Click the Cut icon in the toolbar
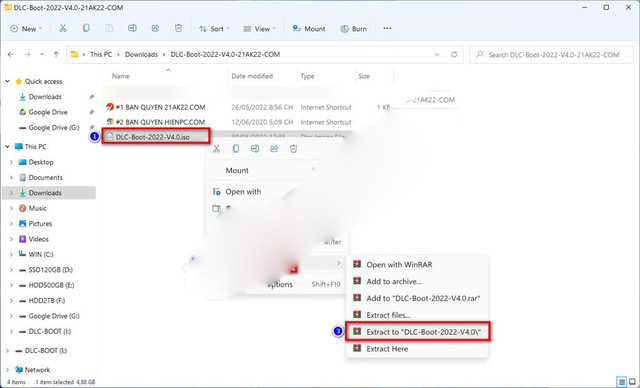The width and height of the screenshot is (640, 388). 62,28
